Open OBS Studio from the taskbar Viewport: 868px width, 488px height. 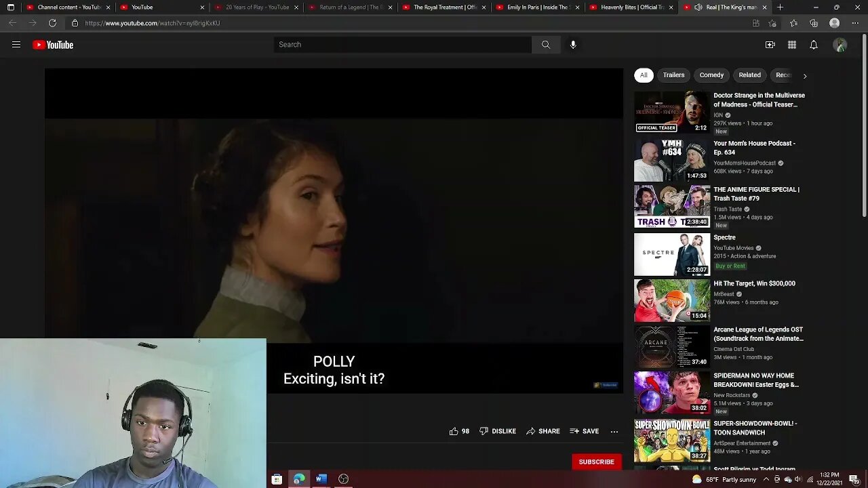pyautogui.click(x=344, y=479)
